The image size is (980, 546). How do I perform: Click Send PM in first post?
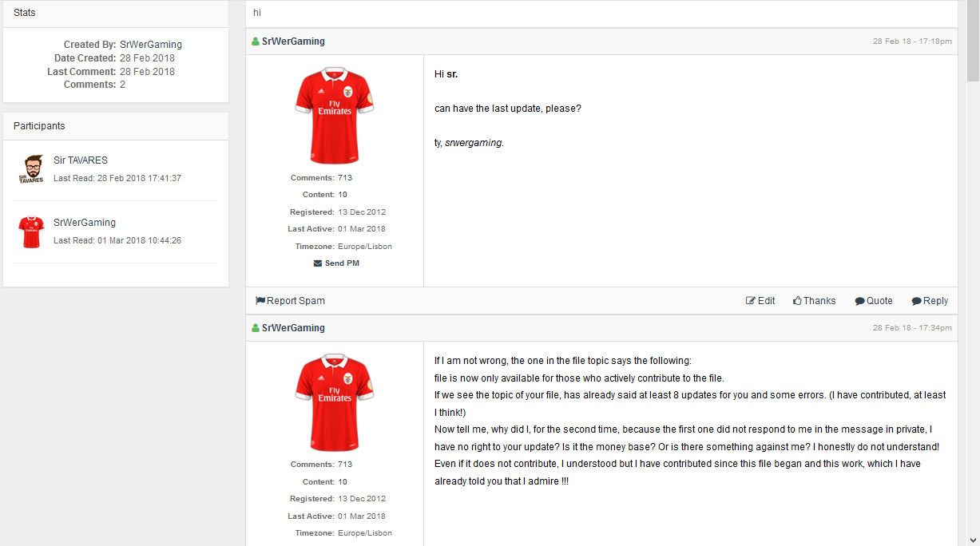coord(342,263)
